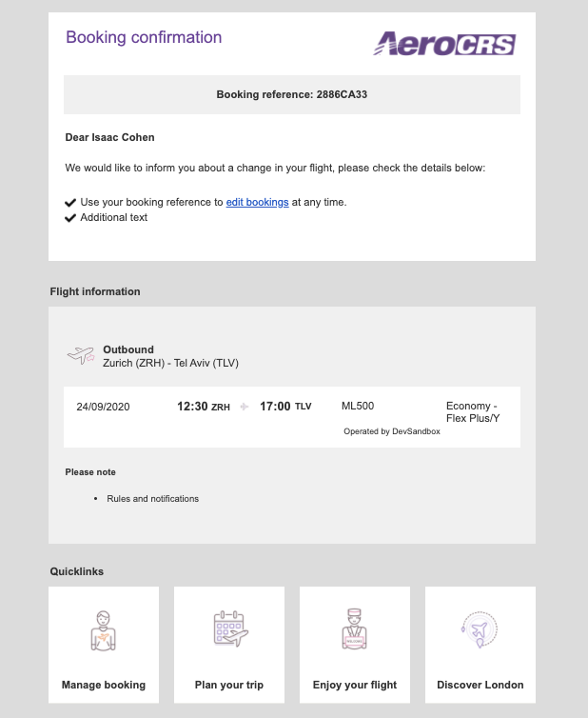Viewport: 588px width, 718px height.
Task: Select the booking reference 2886CA33 text
Action: 342,94
